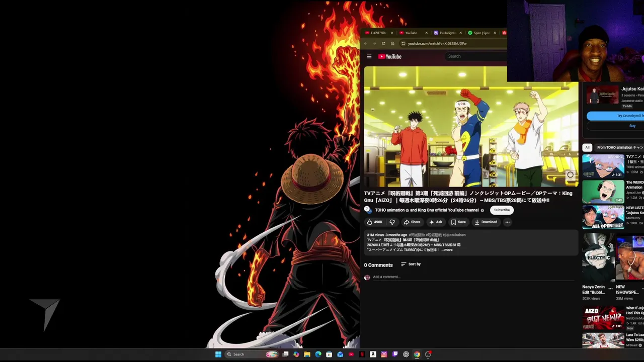This screenshot has height=362, width=644.
Task: Open the video title text
Action: tap(468, 197)
